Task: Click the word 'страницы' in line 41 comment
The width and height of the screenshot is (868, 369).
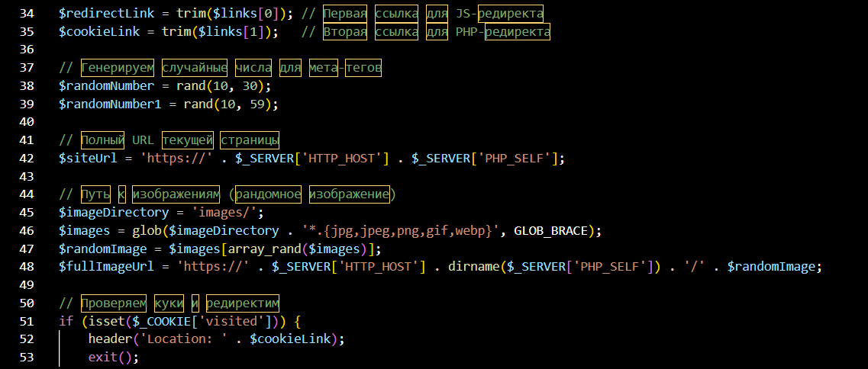Action: (x=250, y=140)
